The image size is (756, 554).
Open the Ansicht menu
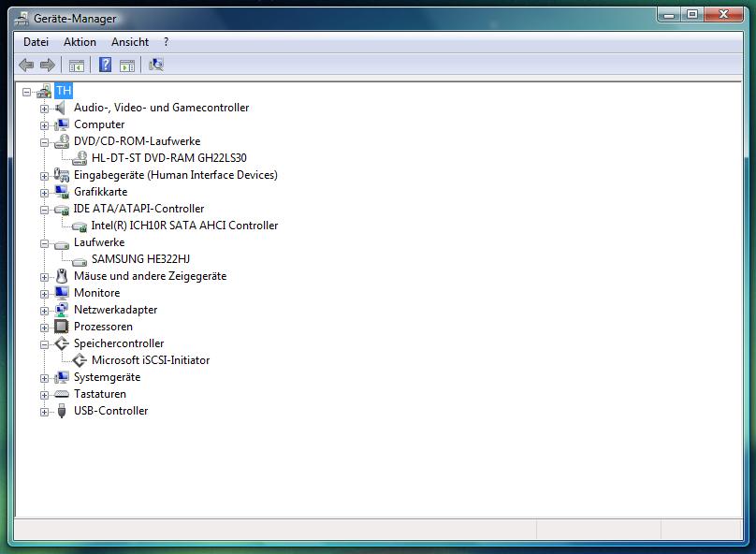pos(130,42)
